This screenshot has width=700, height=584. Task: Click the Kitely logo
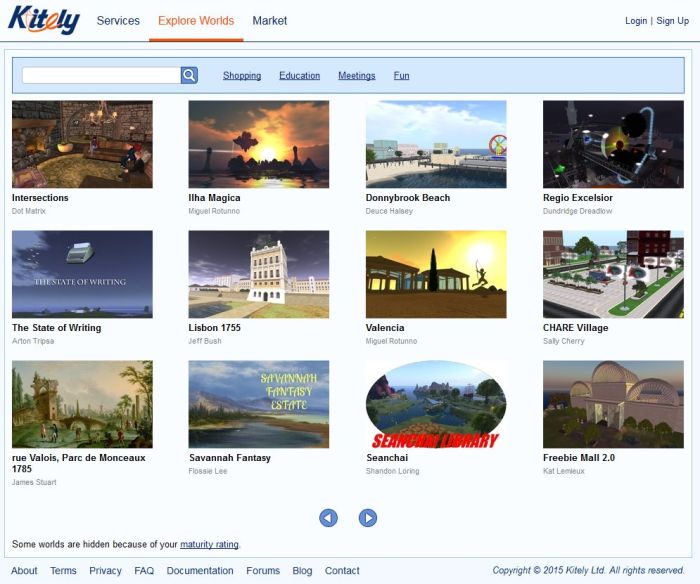44,20
